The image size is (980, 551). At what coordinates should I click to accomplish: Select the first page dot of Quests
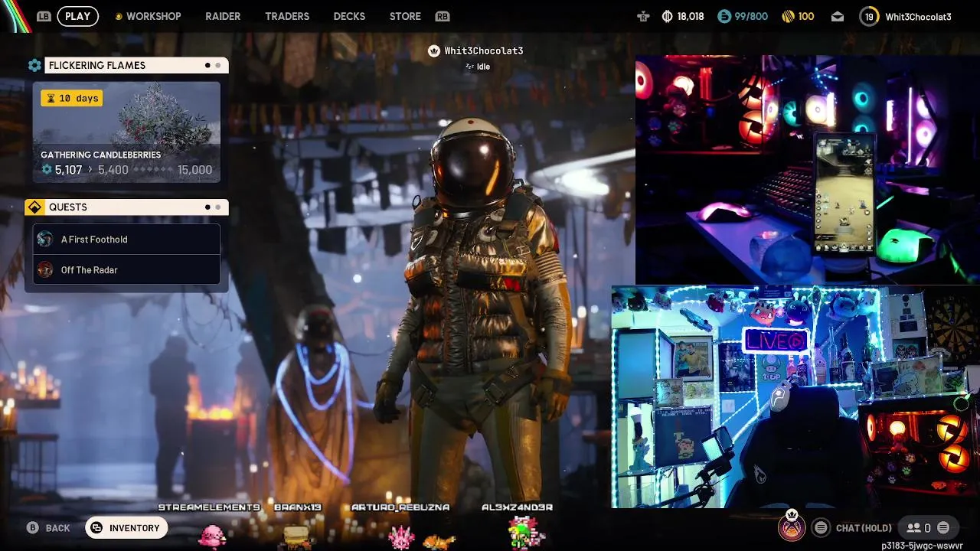(x=207, y=207)
